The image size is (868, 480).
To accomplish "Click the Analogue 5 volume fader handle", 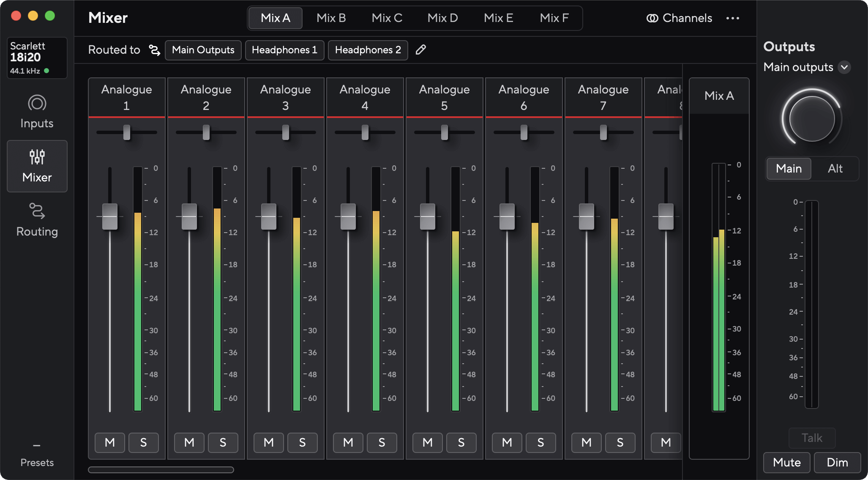I will tap(428, 217).
